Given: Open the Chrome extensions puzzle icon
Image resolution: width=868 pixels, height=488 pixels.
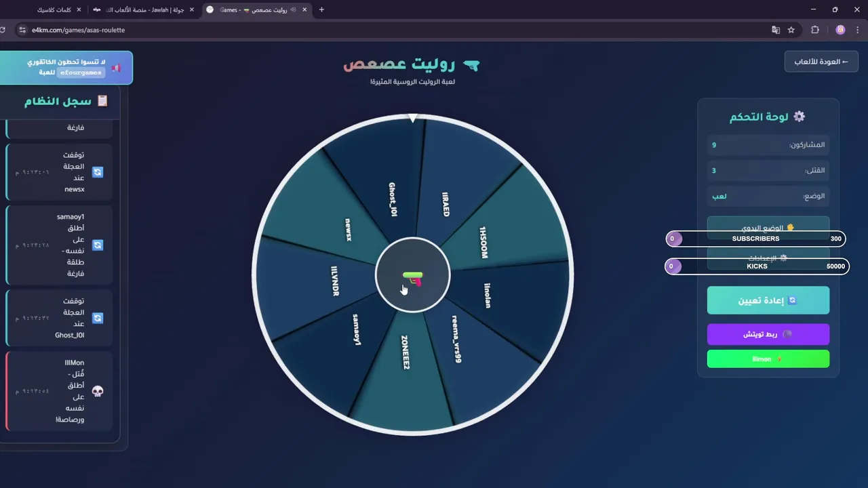Looking at the screenshot, I should coord(815,30).
